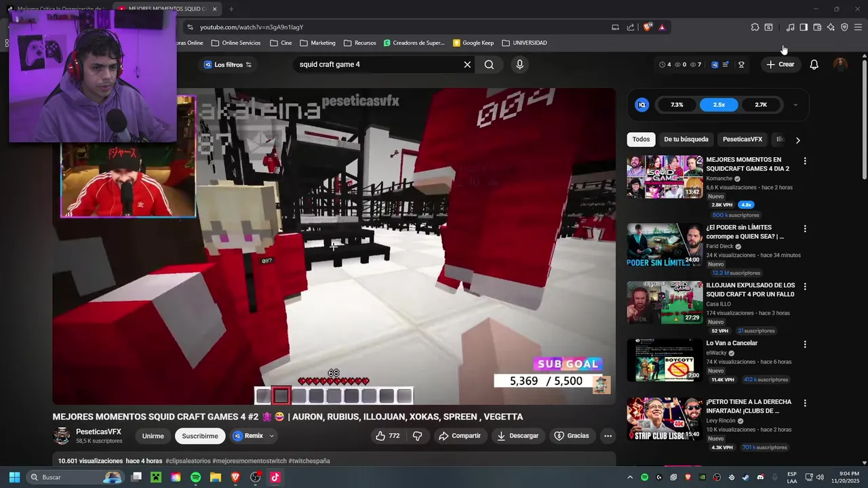Open PETRO TIENE A LA DERECHA thumbnail
The image size is (868, 488).
[665, 419]
